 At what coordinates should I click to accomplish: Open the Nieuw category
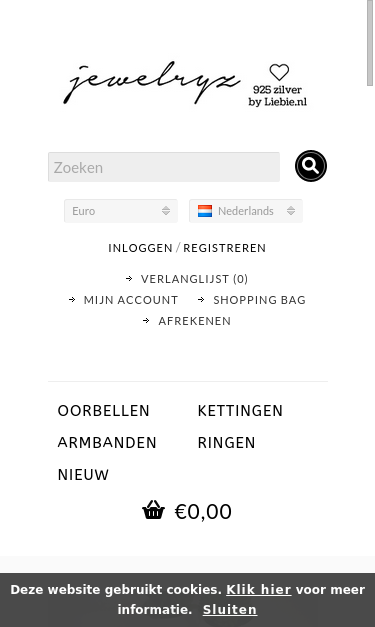pos(83,475)
